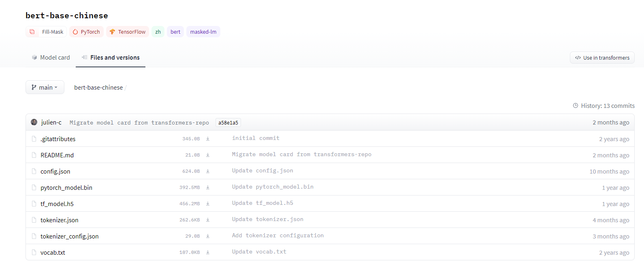Click the TensorFlow library tag
The width and height of the screenshot is (644, 262).
(128, 32)
